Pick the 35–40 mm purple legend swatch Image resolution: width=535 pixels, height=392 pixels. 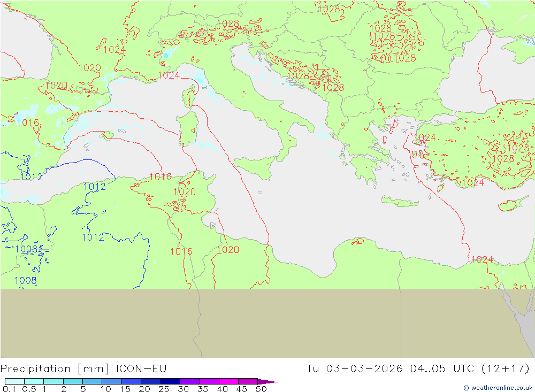pos(209,381)
